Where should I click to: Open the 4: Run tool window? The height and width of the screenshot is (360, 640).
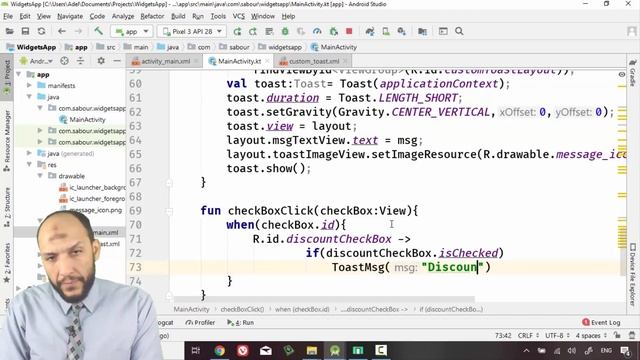[240, 322]
